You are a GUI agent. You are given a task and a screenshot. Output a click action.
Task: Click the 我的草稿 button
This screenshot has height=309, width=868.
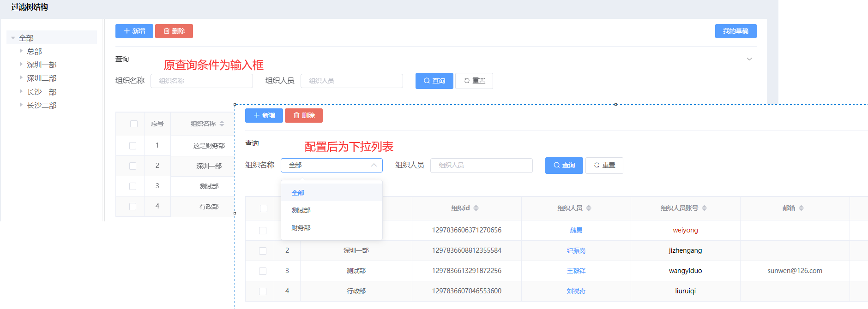tap(735, 31)
